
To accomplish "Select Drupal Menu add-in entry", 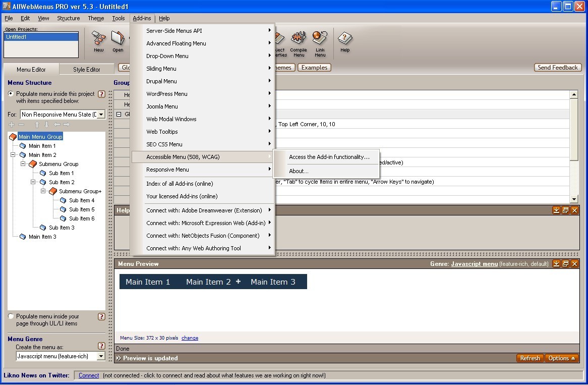I will pyautogui.click(x=203, y=81).
